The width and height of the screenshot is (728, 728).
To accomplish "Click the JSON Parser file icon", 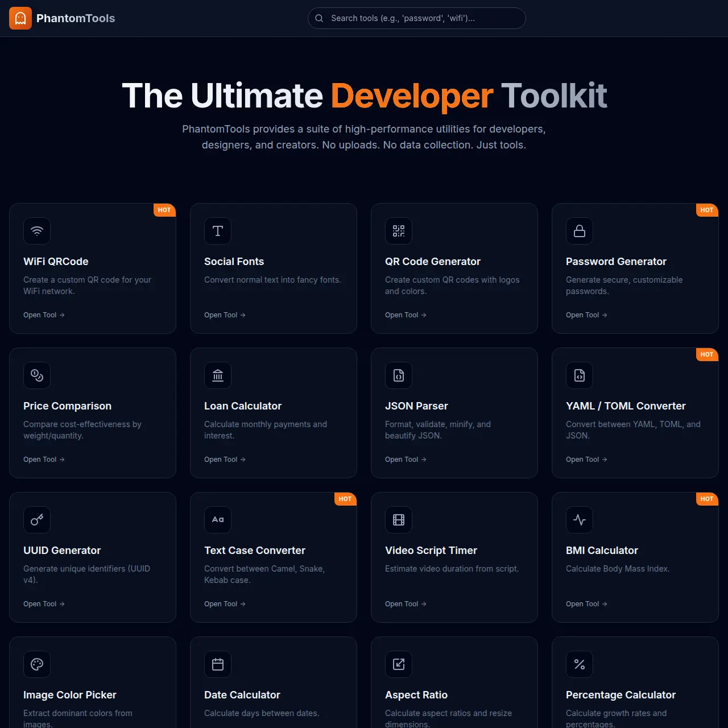I will (399, 375).
